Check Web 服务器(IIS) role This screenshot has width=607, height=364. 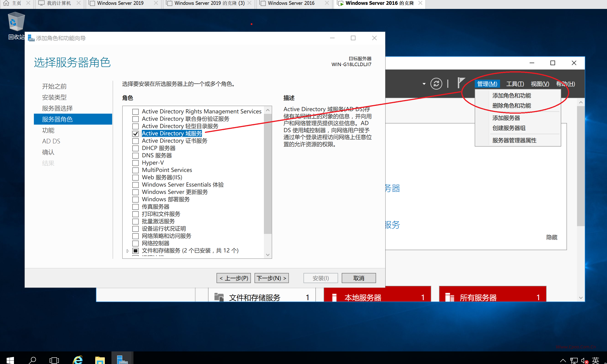[135, 177]
